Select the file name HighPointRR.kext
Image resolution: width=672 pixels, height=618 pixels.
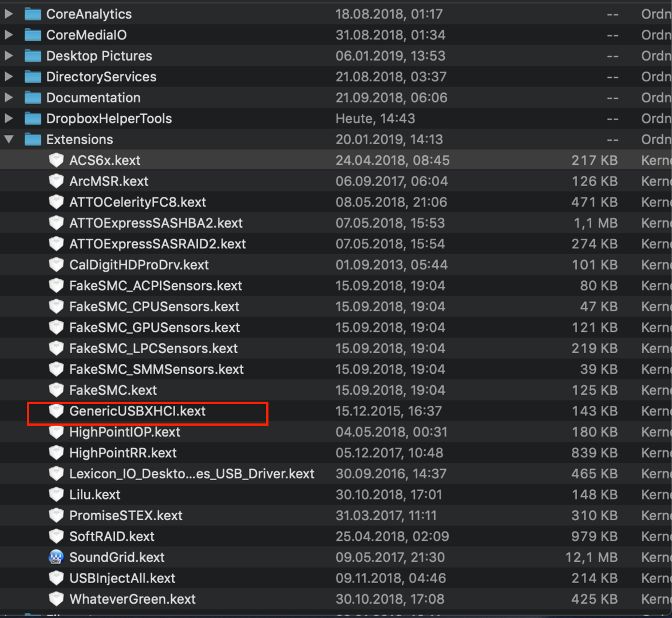[x=123, y=453]
